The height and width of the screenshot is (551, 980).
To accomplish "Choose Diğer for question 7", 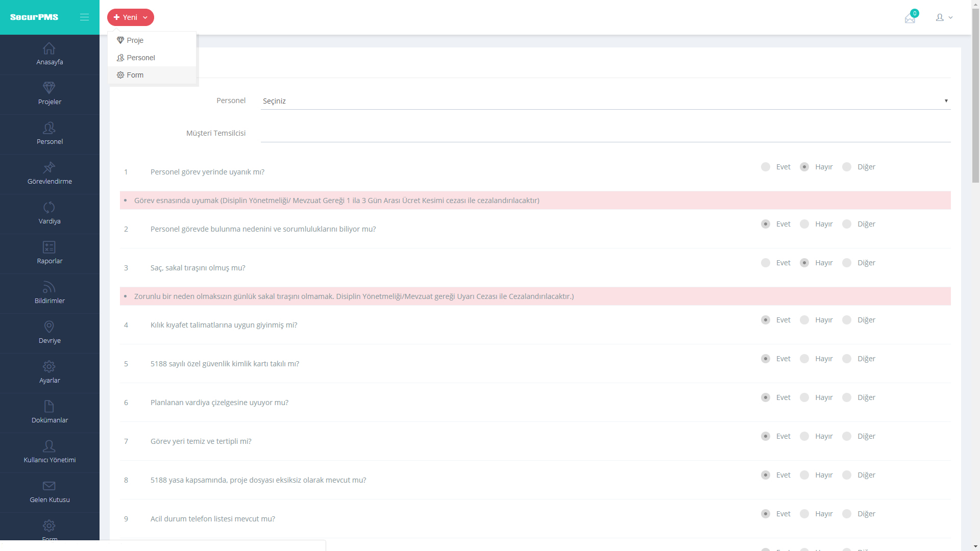I will (847, 436).
